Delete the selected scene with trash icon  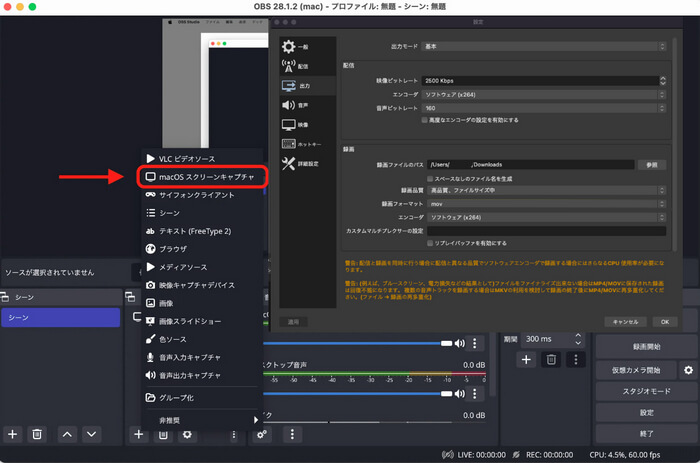click(37, 434)
